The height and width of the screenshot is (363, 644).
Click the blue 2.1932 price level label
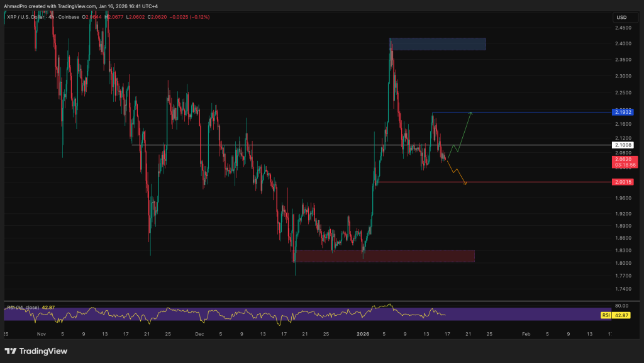point(623,112)
